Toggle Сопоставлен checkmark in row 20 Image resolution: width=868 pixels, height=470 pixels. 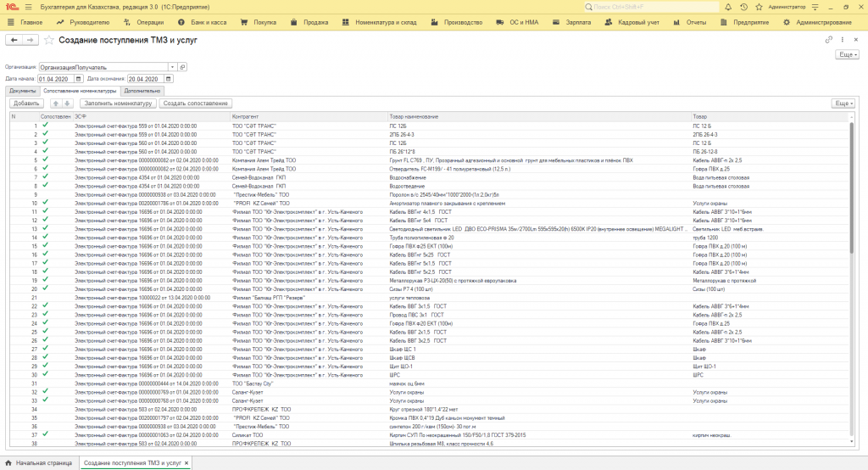[x=46, y=288]
